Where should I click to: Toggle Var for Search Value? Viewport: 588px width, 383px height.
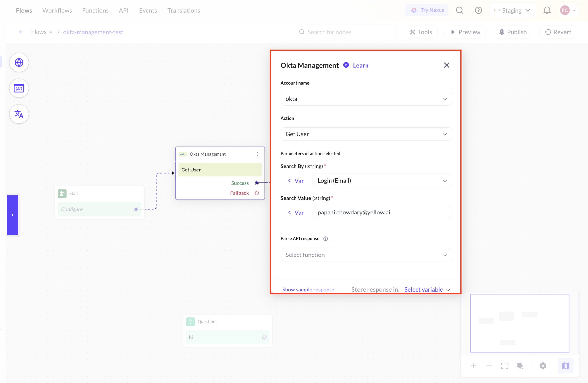click(x=296, y=213)
